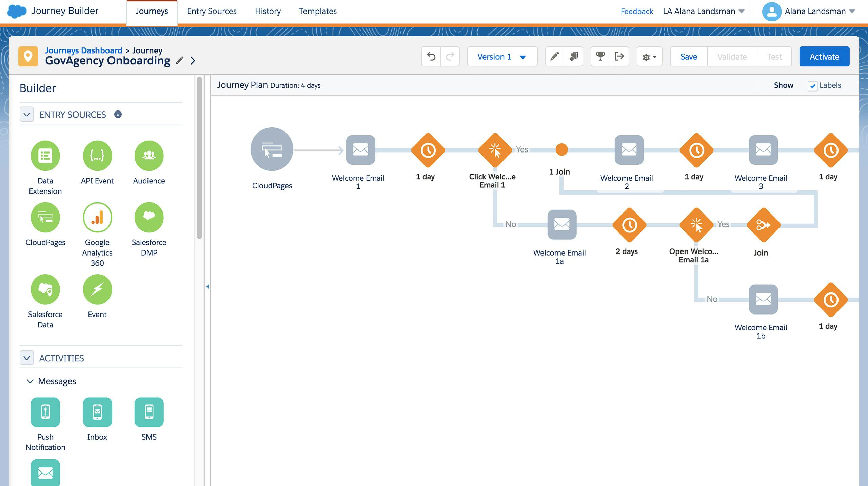Switch to the Entry Sources tab
Image resolution: width=868 pixels, height=486 pixels.
[211, 11]
